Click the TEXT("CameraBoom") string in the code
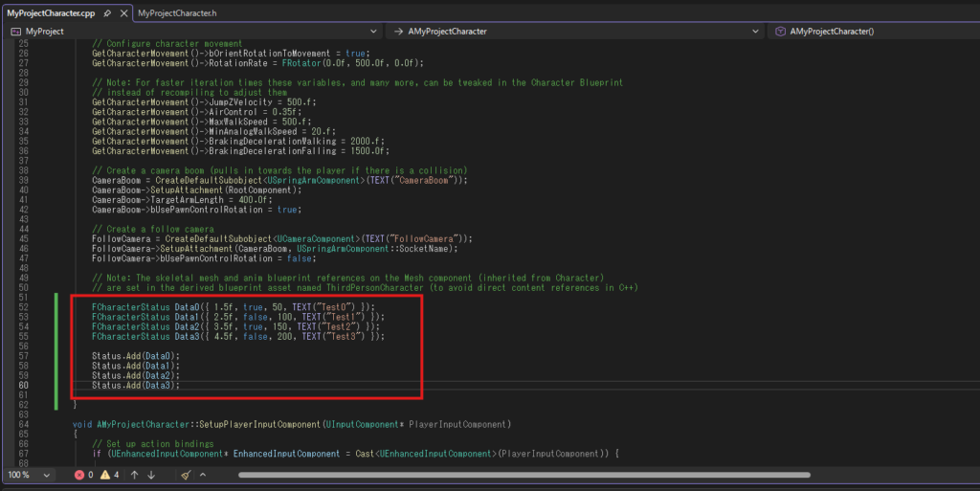Viewport: 980px width, 491px height. click(x=415, y=180)
